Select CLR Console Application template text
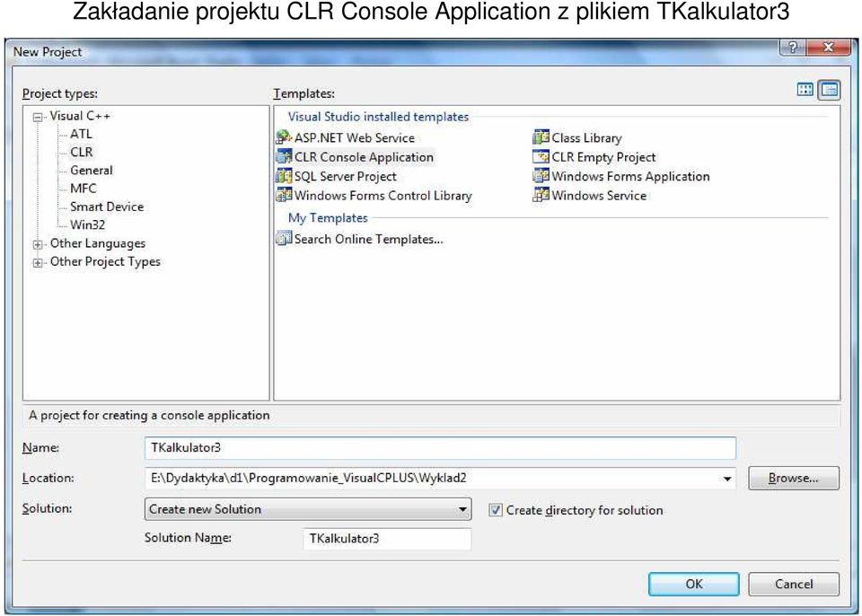 [x=364, y=157]
